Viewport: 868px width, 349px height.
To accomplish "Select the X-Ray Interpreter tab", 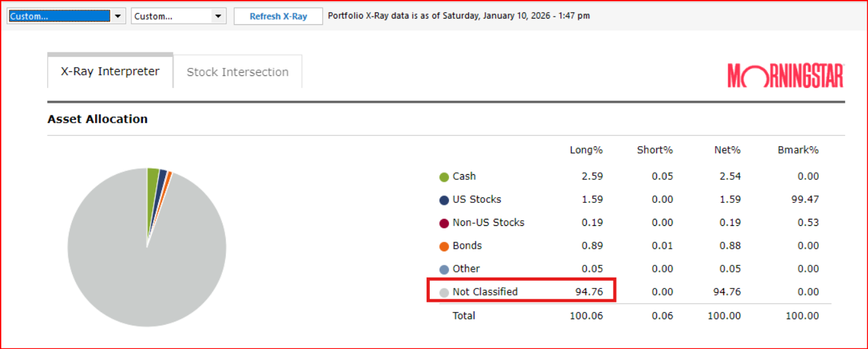I will pos(110,71).
